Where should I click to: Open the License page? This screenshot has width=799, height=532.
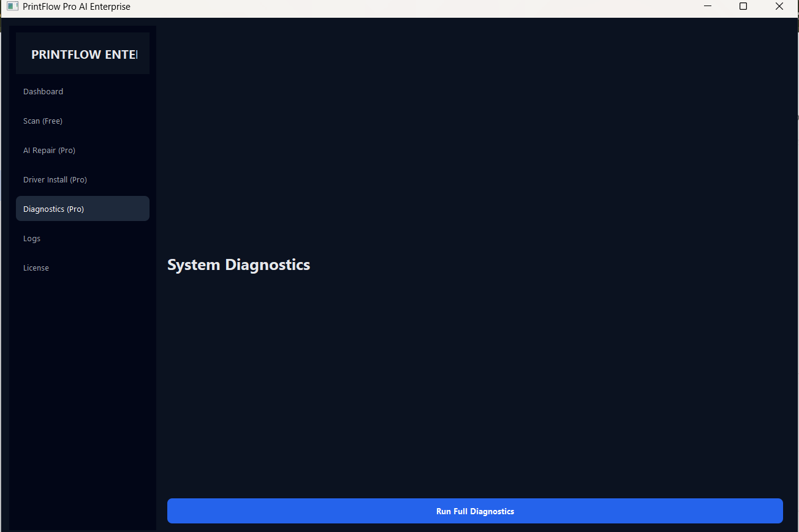point(36,268)
